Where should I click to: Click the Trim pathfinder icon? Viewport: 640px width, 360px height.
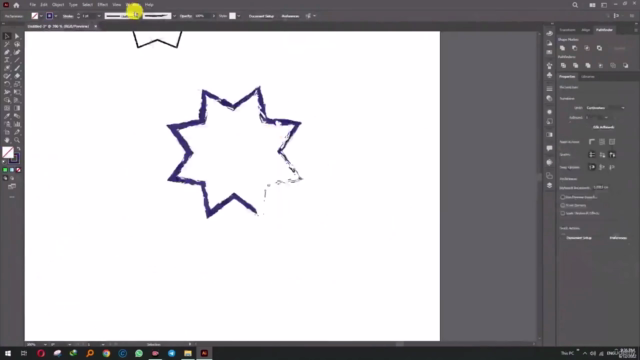point(576,65)
